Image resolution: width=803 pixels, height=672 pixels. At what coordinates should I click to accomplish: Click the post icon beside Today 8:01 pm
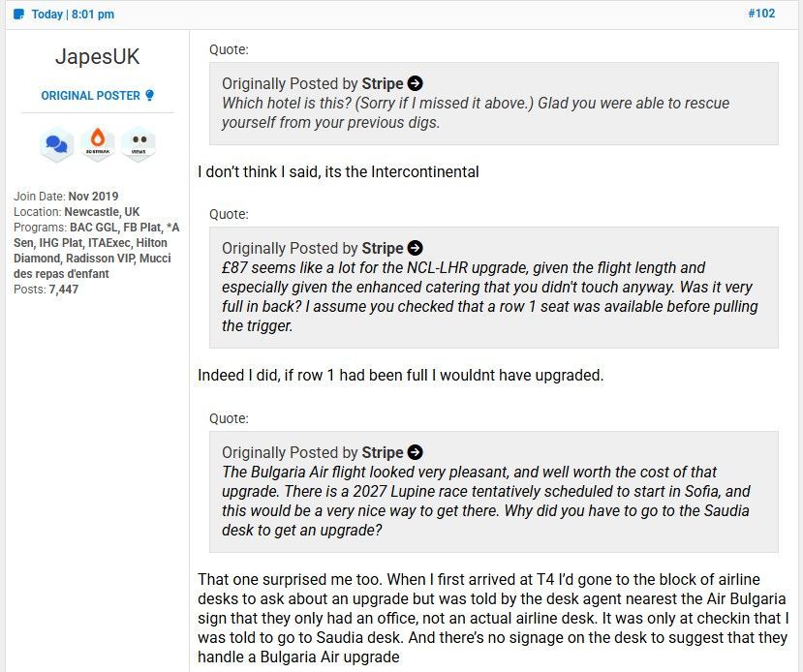point(19,15)
